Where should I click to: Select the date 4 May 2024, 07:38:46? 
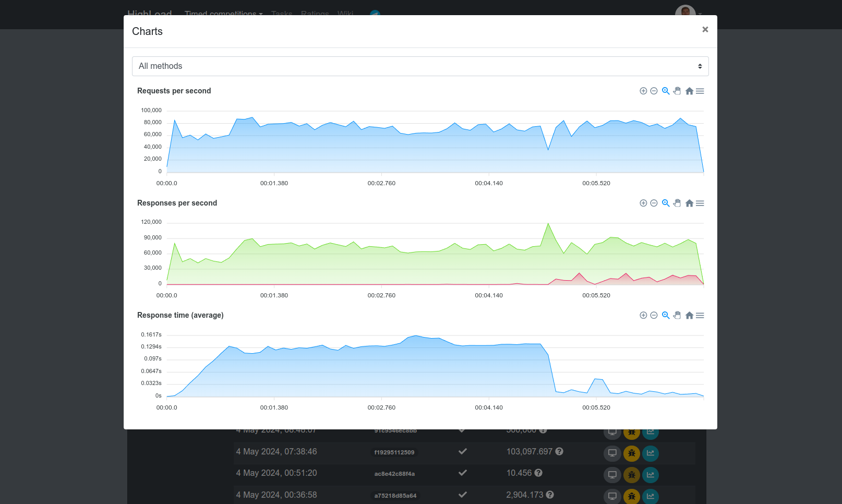(x=276, y=451)
